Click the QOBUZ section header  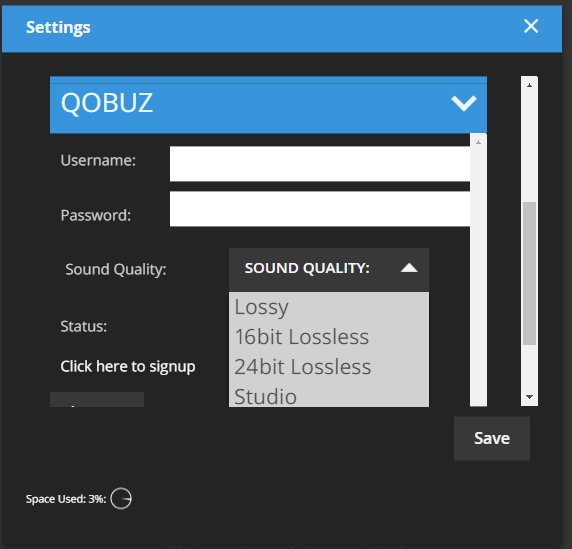point(268,105)
